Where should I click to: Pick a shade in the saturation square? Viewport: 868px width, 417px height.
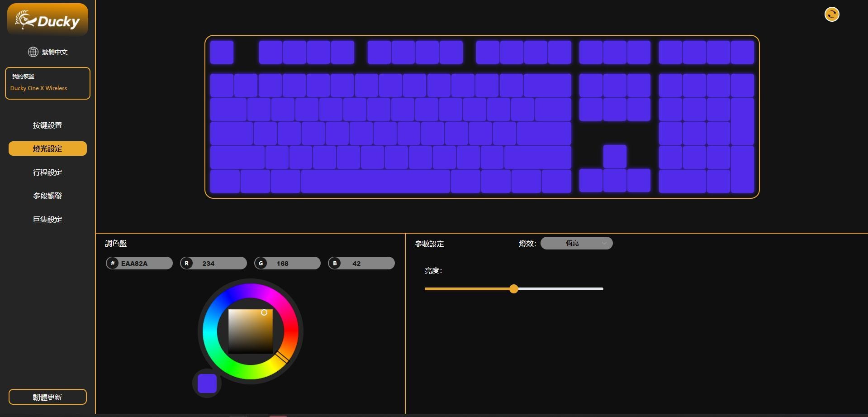(x=251, y=331)
